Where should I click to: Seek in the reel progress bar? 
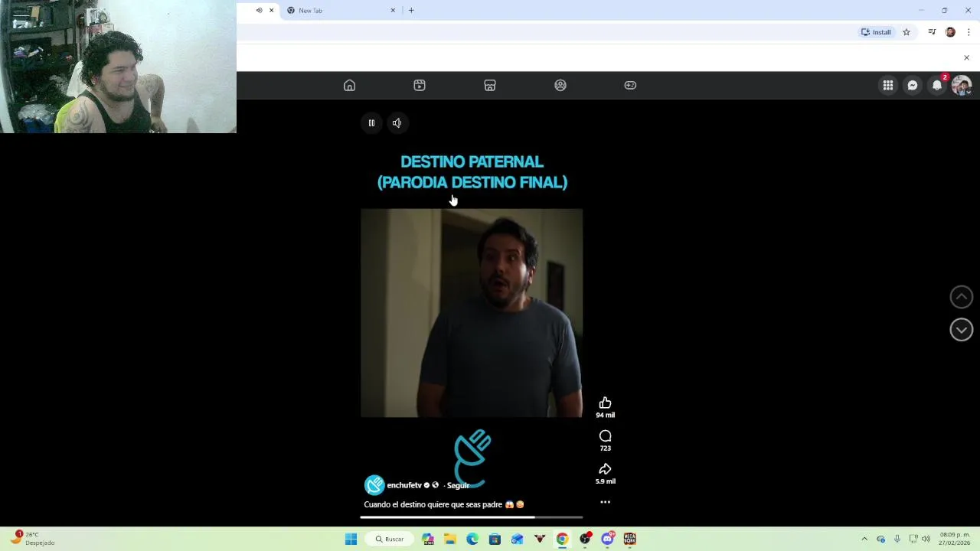click(x=472, y=517)
